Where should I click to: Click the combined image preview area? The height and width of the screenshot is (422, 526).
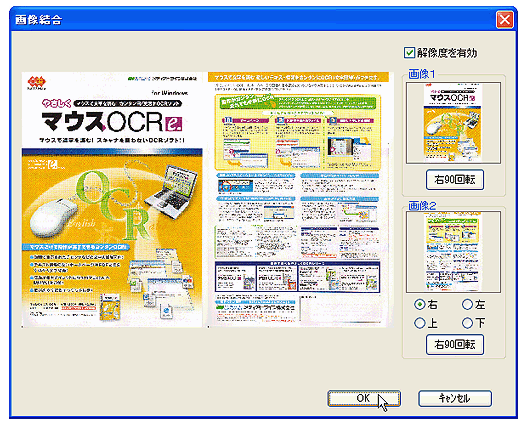tap(207, 200)
